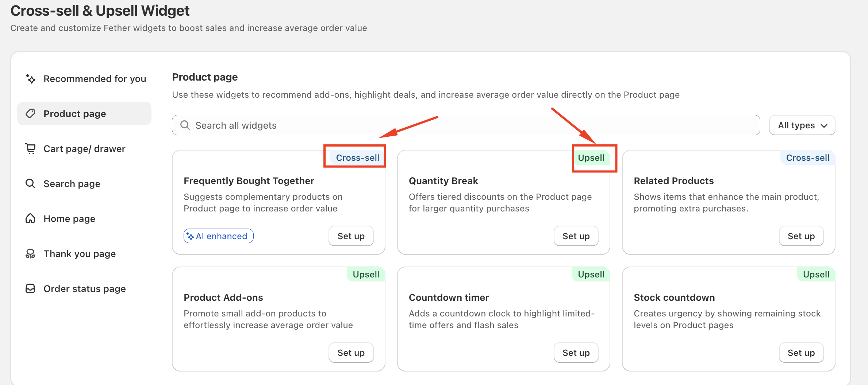868x385 pixels.
Task: Switch to the Thank you page section
Action: [80, 254]
